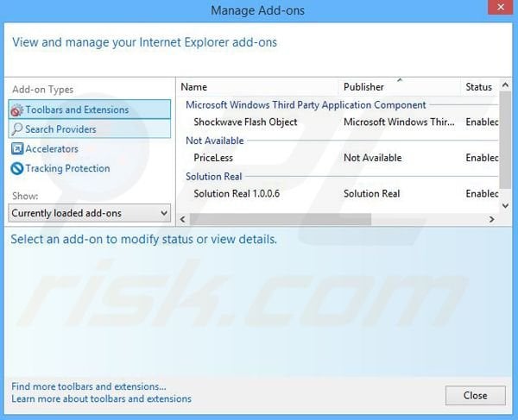The width and height of the screenshot is (518, 420).
Task: Click the Microsoft Windows Thir... publisher cell
Action: [x=399, y=122]
